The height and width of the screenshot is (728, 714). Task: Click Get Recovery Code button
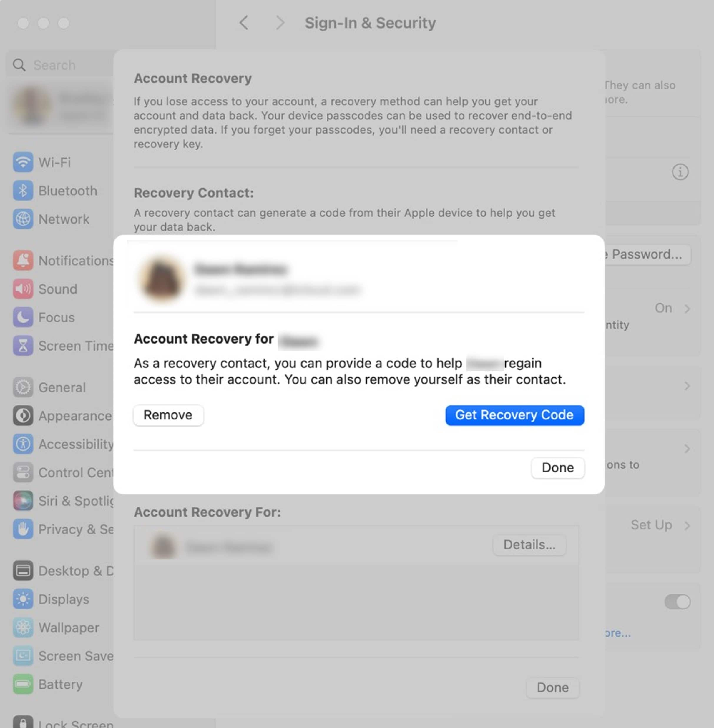pos(514,414)
